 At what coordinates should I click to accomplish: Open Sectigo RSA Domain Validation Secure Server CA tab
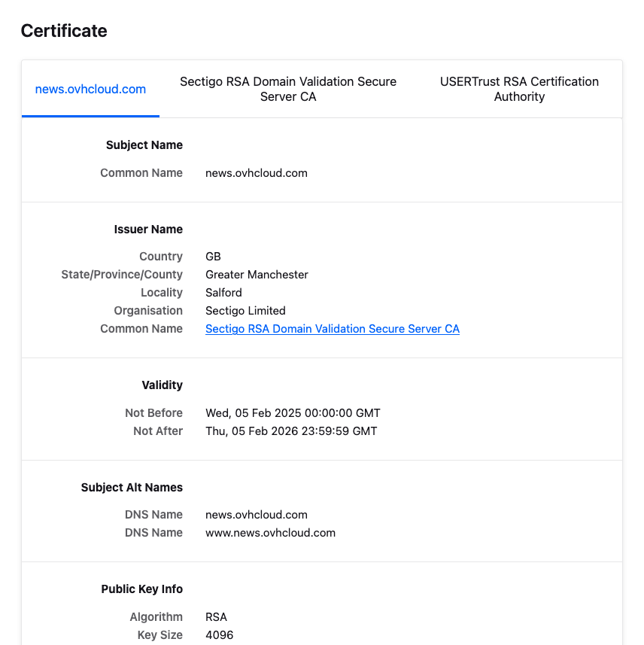click(x=288, y=89)
